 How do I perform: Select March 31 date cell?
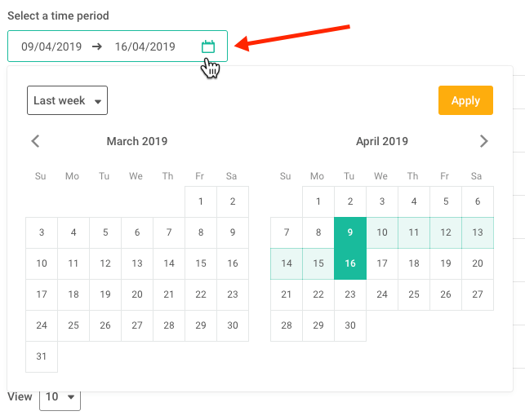point(42,356)
